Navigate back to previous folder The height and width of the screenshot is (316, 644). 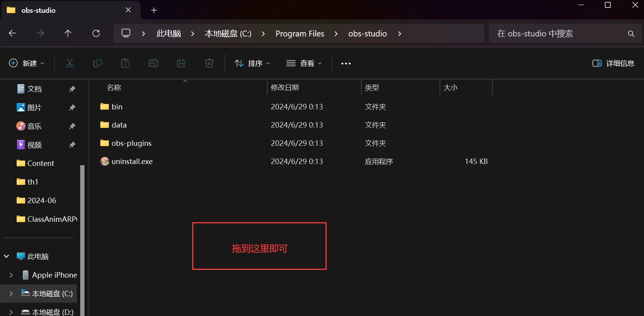point(12,33)
